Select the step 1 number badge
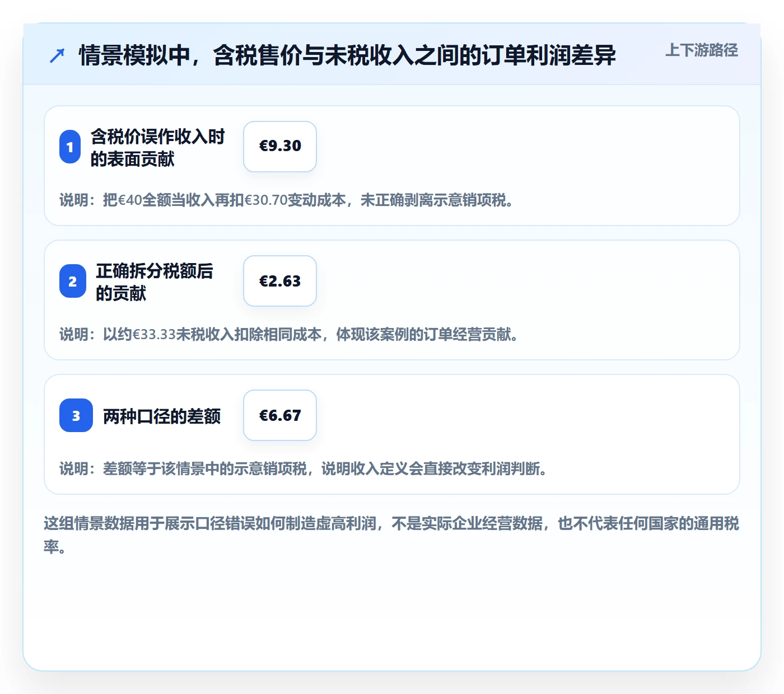 click(x=70, y=147)
